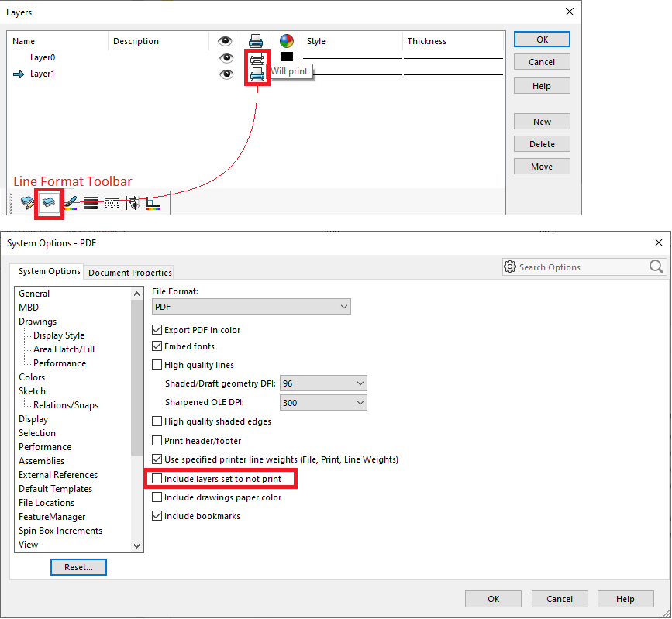Select Drawings in the options tree

pos(37,322)
